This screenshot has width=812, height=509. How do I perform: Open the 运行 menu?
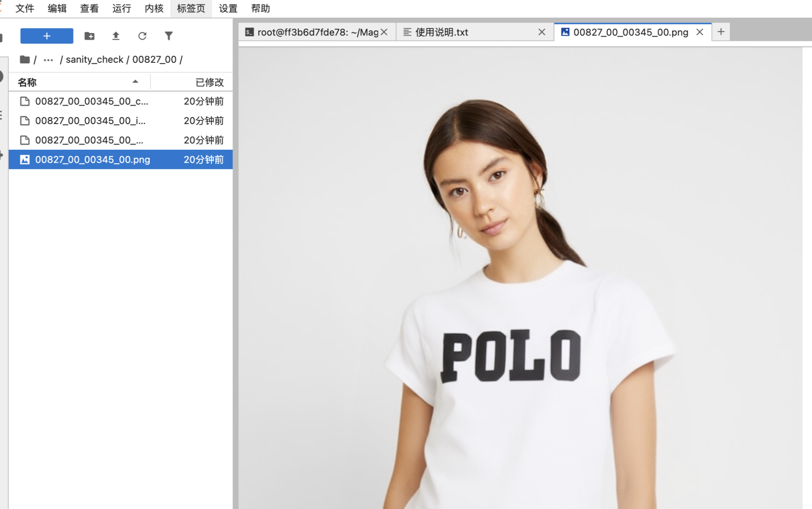(122, 8)
